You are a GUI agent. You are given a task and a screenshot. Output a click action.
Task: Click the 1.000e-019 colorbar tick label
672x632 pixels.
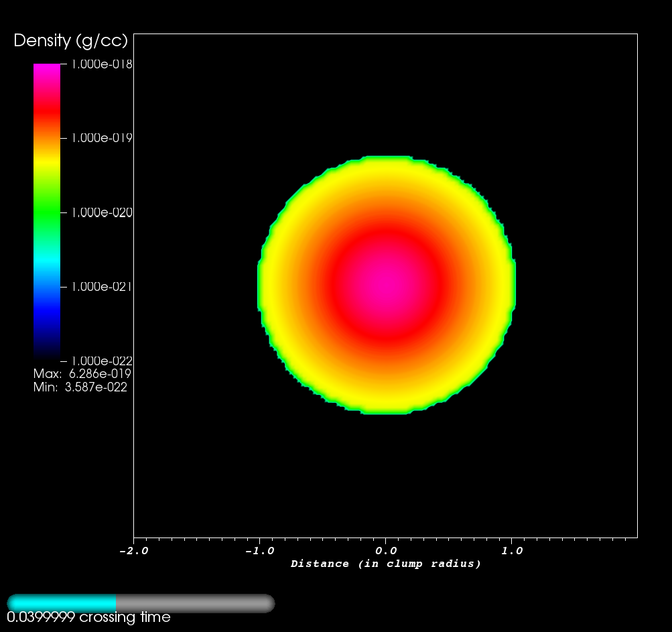click(102, 138)
